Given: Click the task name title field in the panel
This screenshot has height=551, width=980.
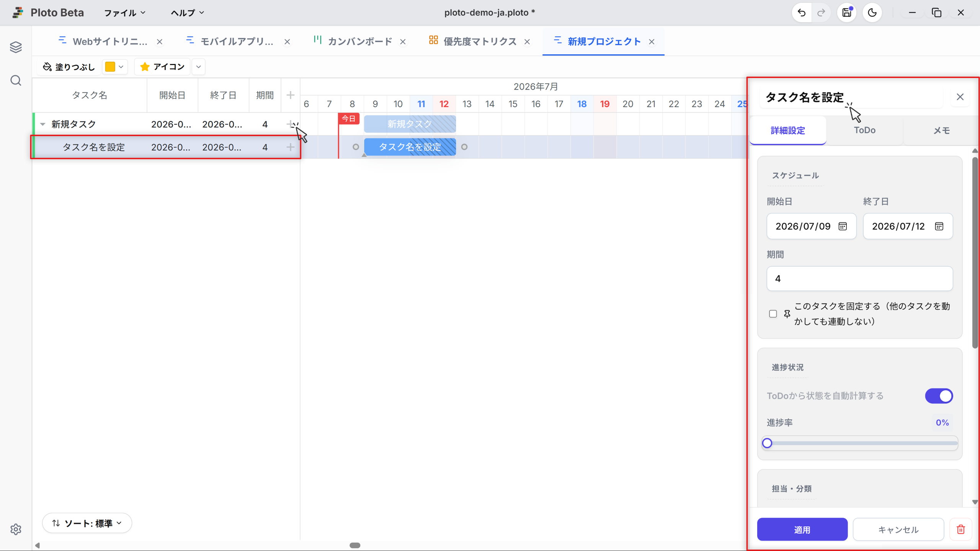Looking at the screenshot, I should click(x=851, y=97).
